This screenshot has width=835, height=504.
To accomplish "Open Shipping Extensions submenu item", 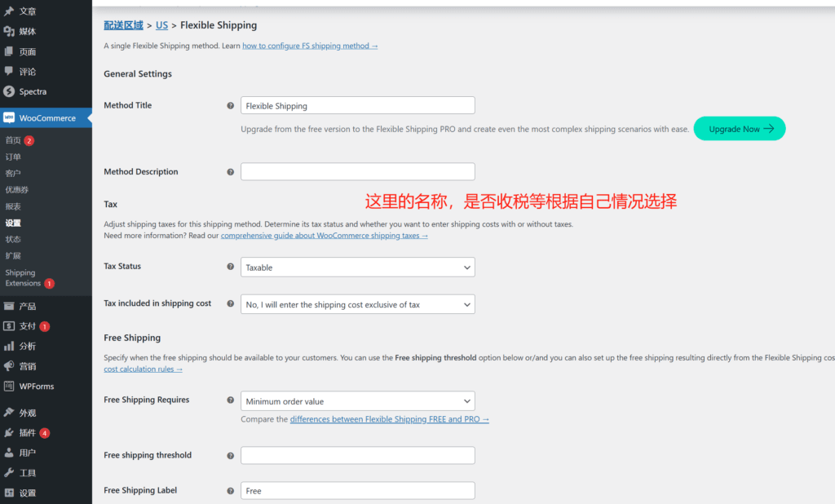I will coord(23,277).
